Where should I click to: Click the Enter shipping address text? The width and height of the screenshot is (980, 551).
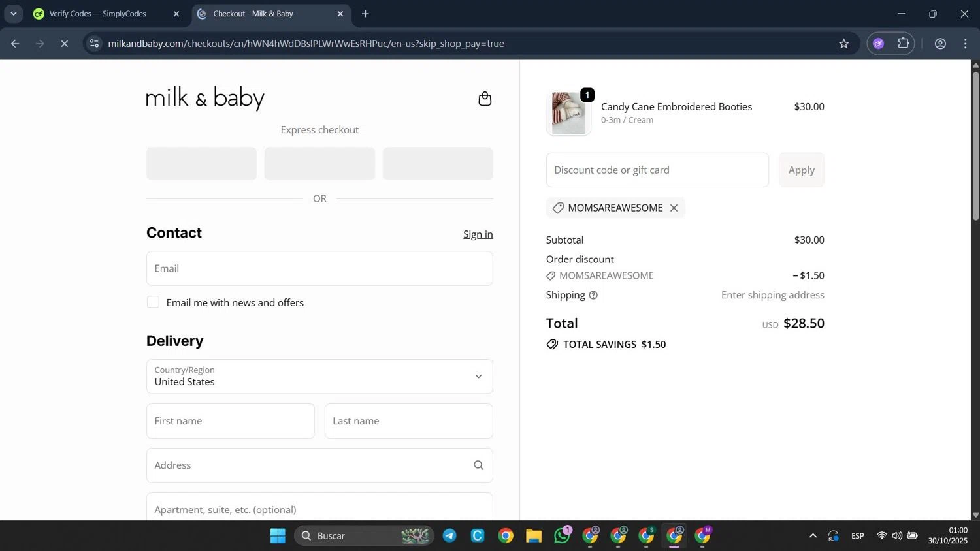point(773,295)
